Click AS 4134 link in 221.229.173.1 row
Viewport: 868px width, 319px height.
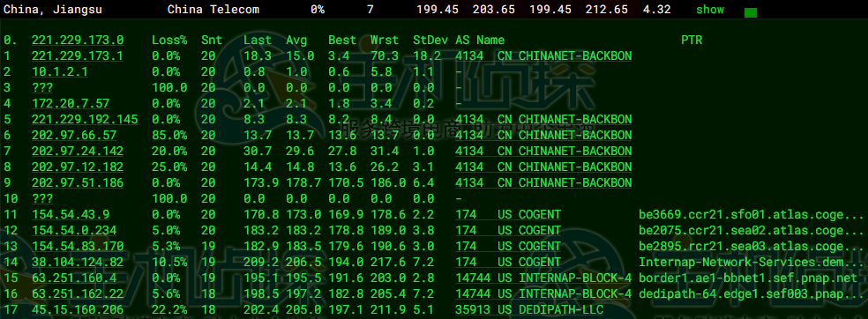[x=543, y=56]
